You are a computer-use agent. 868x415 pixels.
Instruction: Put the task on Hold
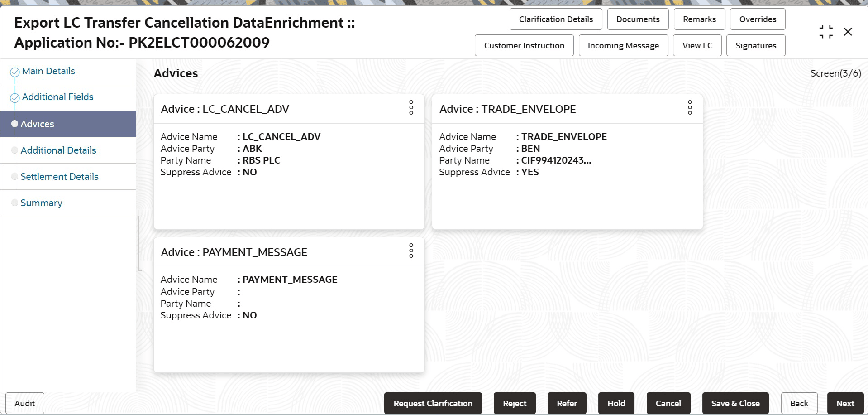pyautogui.click(x=616, y=403)
